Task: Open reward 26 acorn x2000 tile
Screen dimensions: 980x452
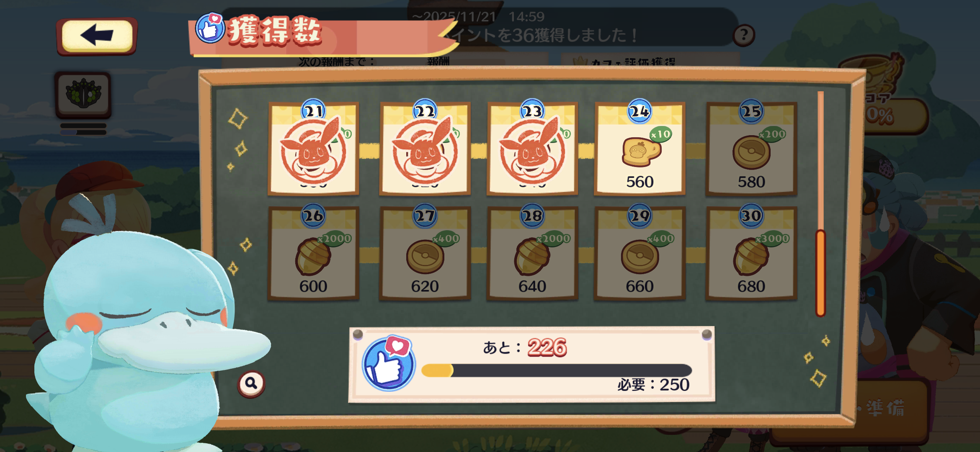Action: pyautogui.click(x=313, y=253)
